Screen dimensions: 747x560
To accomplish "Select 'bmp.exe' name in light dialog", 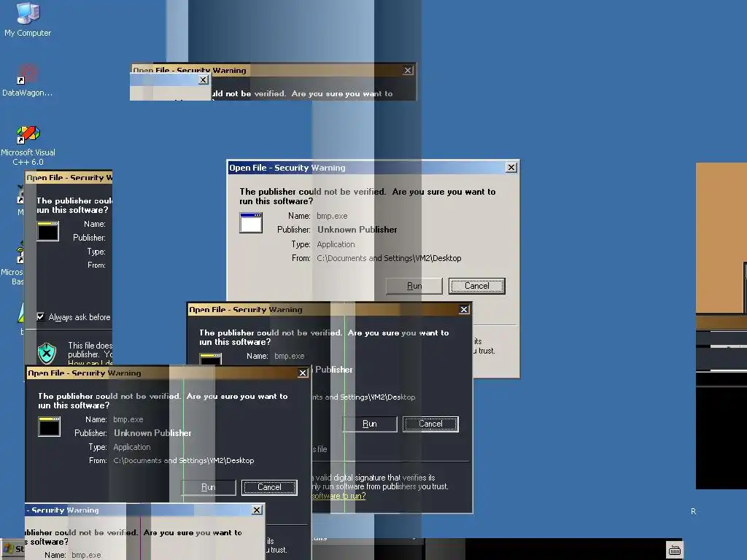I will tap(332, 216).
